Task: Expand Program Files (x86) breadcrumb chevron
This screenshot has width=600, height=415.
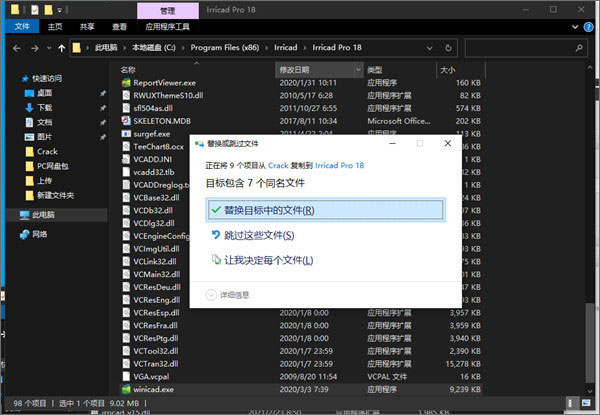Action: point(267,48)
